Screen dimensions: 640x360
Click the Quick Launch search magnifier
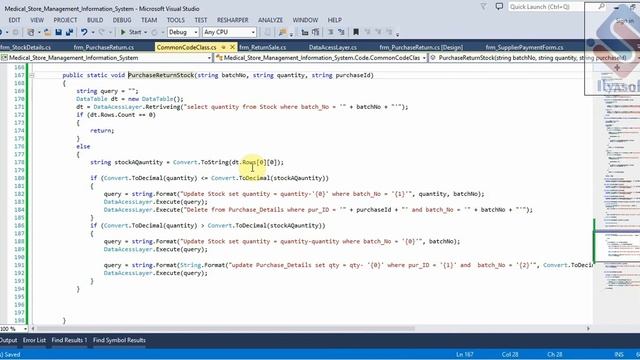pos(601,7)
